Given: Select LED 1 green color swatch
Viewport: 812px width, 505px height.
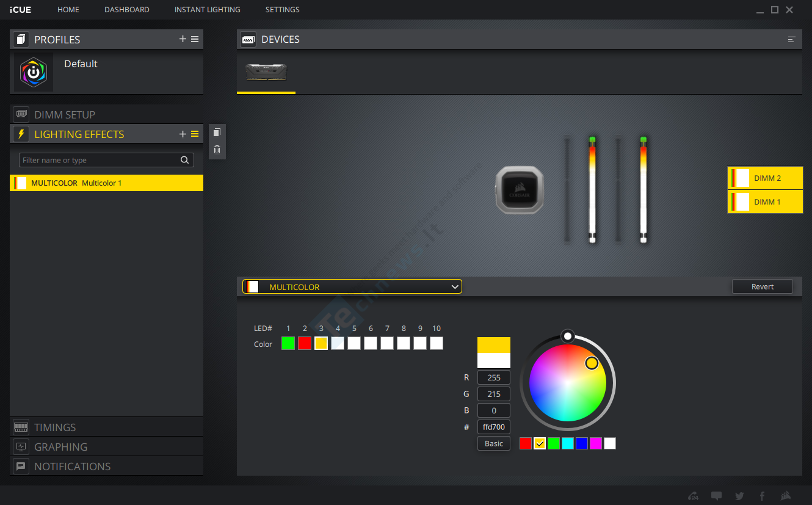Looking at the screenshot, I should pyautogui.click(x=288, y=343).
